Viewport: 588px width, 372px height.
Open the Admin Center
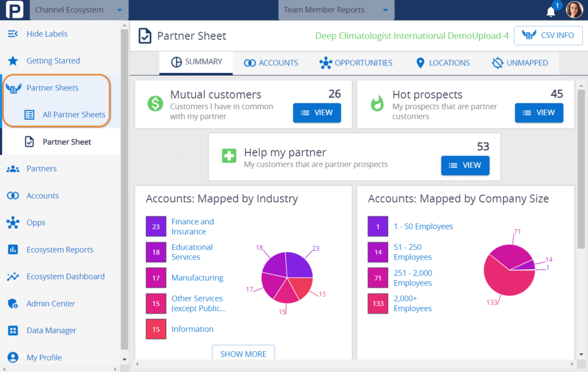coord(49,303)
